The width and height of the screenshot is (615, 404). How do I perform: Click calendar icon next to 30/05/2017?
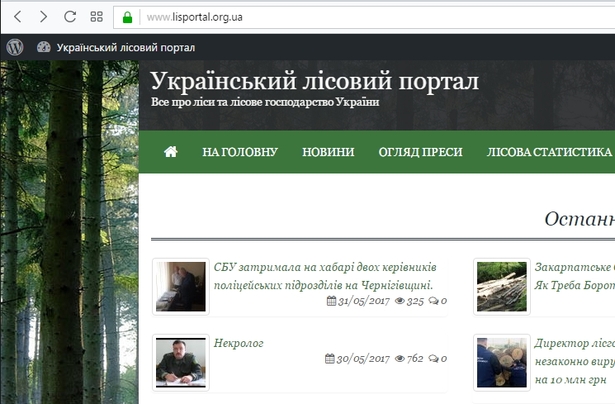(x=330, y=359)
